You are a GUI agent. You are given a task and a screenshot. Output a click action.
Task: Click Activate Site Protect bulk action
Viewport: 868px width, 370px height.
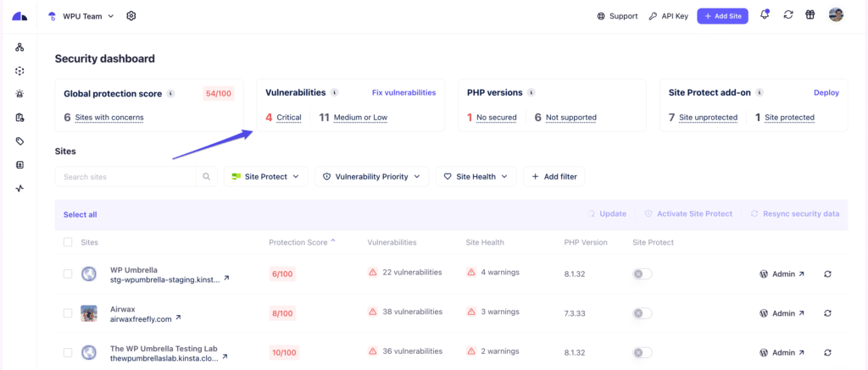click(x=688, y=213)
